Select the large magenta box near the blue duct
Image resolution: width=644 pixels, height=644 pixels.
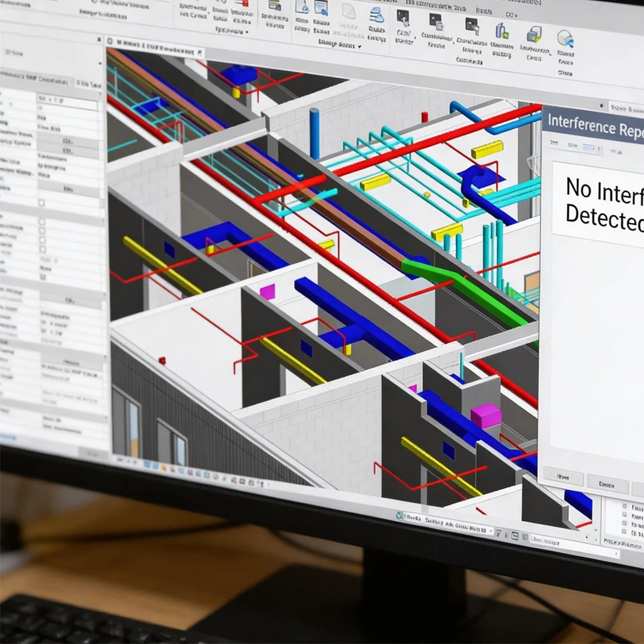tap(486, 416)
